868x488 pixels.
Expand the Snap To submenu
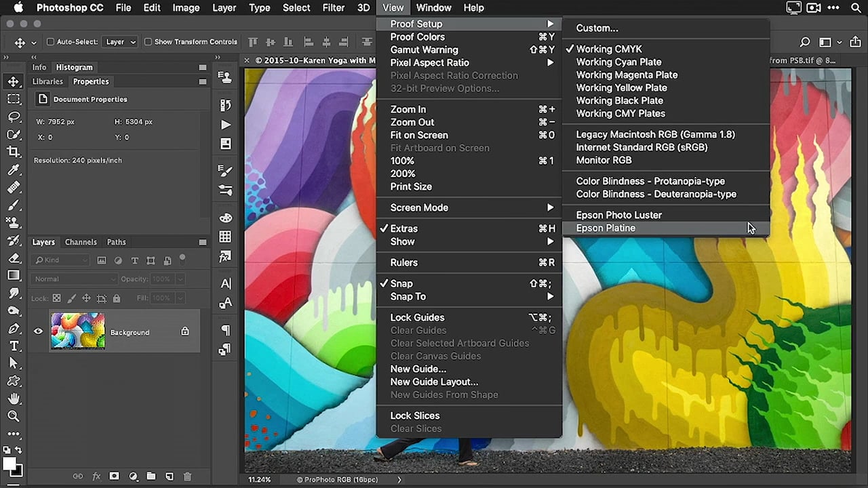coord(469,296)
